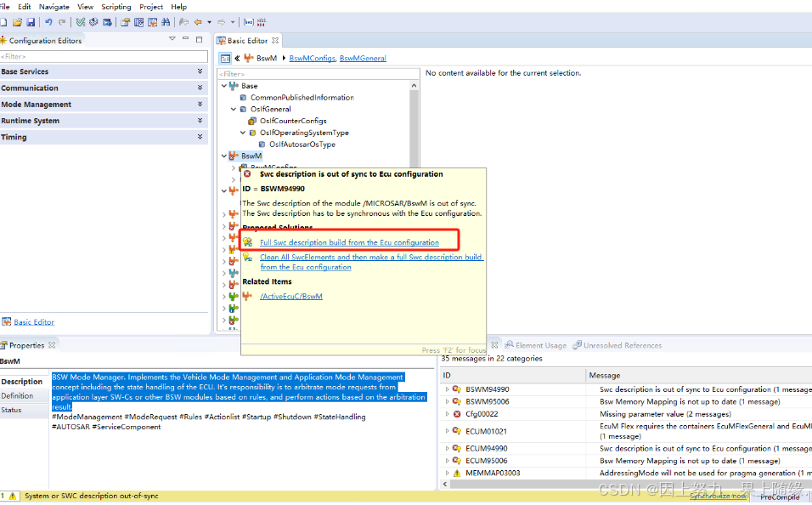The width and height of the screenshot is (812, 505).
Task: Click the orange Back navigation arrow
Action: click(198, 22)
